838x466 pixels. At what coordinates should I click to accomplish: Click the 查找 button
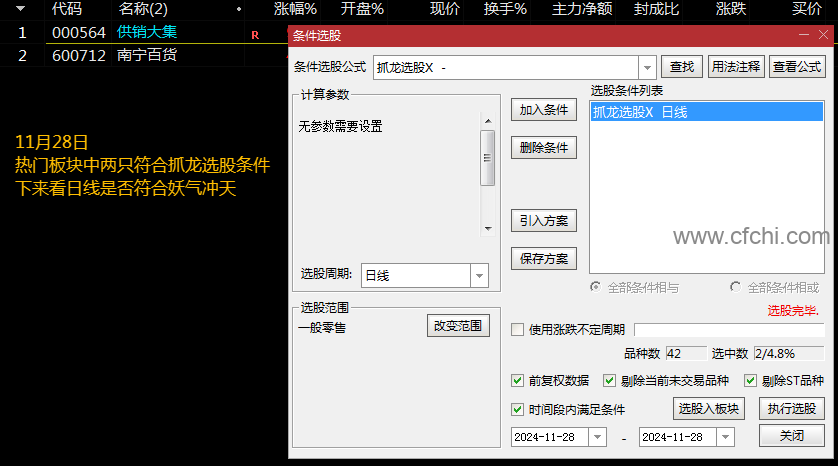click(x=681, y=67)
